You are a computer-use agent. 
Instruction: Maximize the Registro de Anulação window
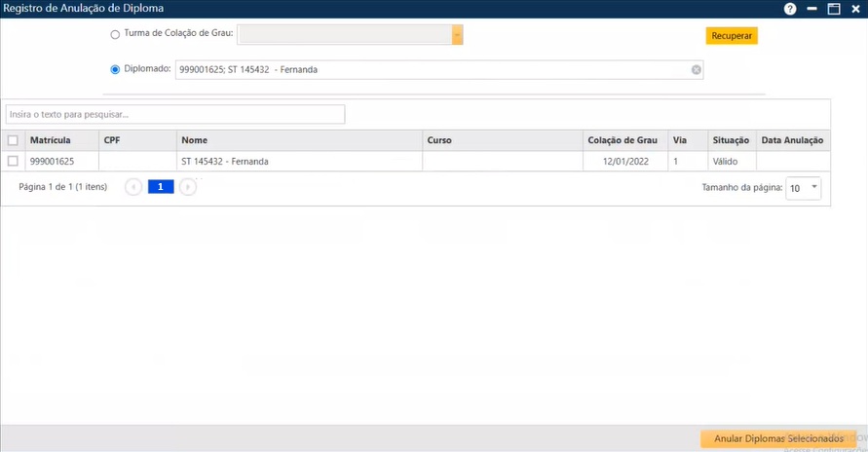[834, 9]
